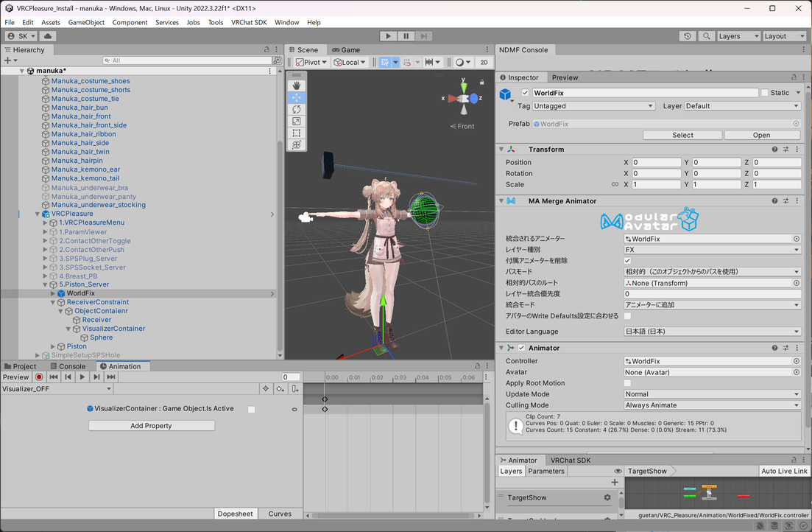Activate the combined Transform tool in Scene tools
The image size is (812, 532).
[296, 145]
